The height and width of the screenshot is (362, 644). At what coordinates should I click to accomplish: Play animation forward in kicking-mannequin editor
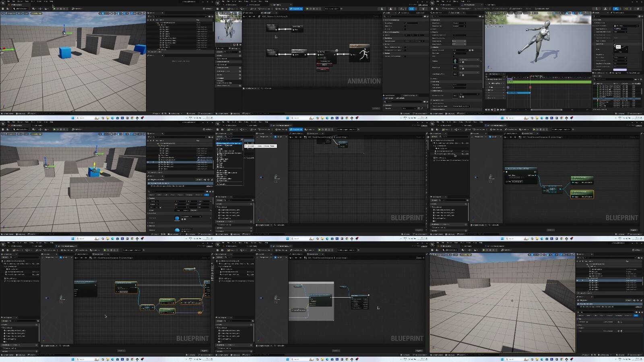498,110
